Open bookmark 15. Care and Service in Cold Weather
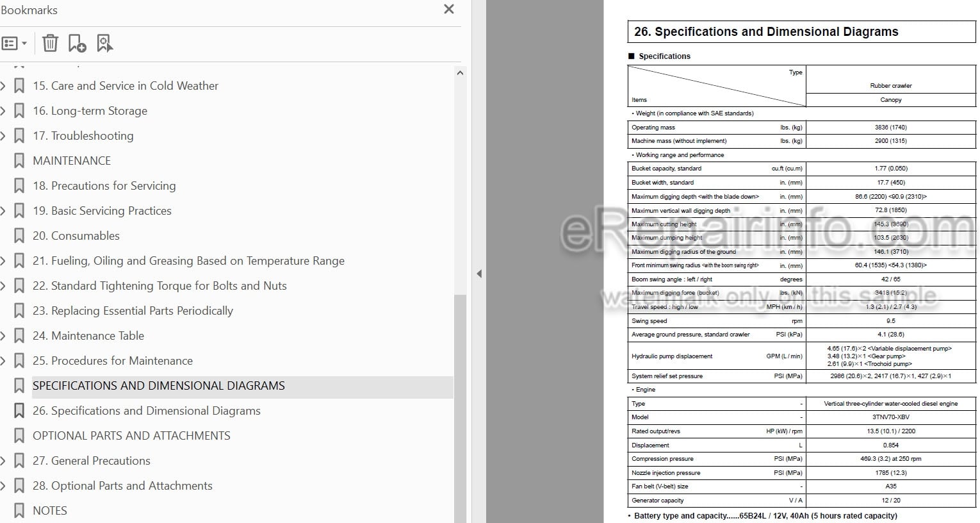 coord(126,86)
